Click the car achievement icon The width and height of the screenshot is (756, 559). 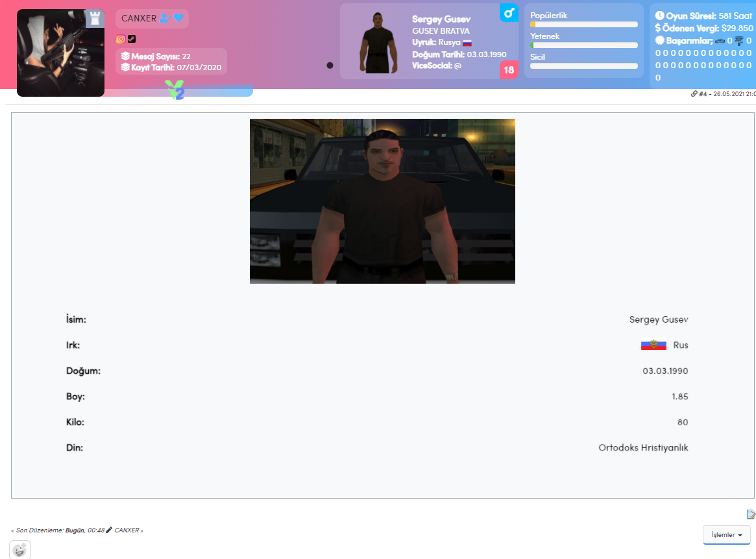pos(720,41)
